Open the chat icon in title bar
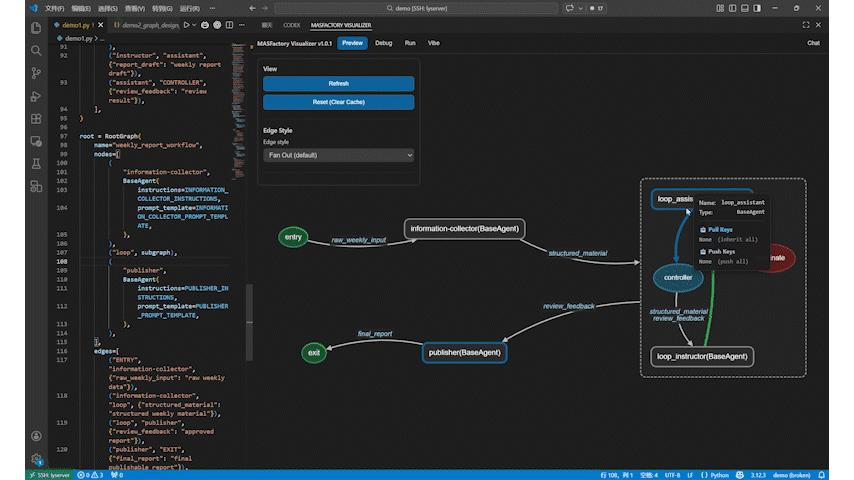 coord(570,8)
